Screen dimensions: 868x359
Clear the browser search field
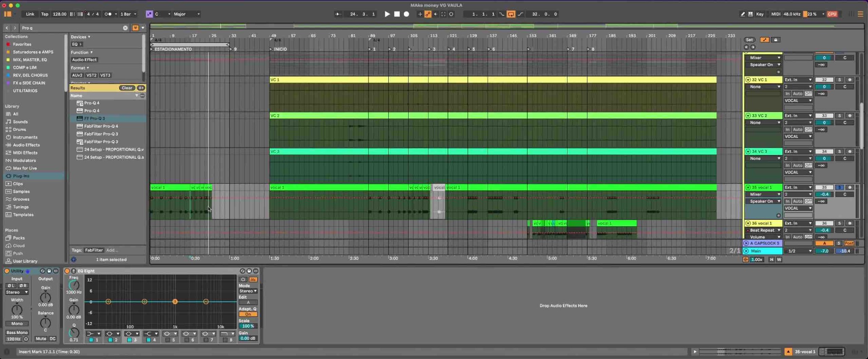point(125,28)
